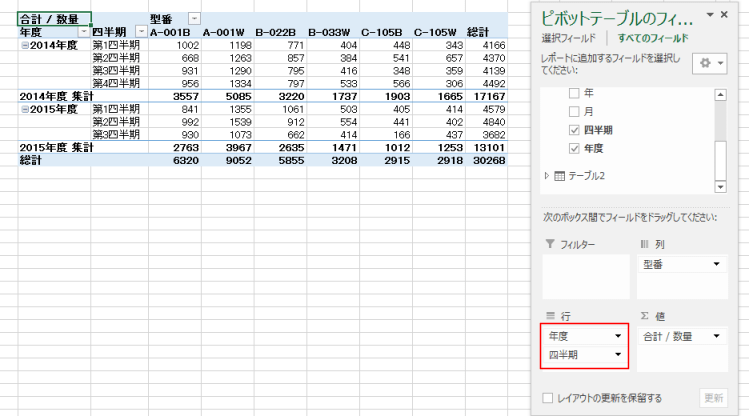Image resolution: width=749 pixels, height=416 pixels.
Task: Uncheck the 年度 field checkbox
Action: coord(573,149)
